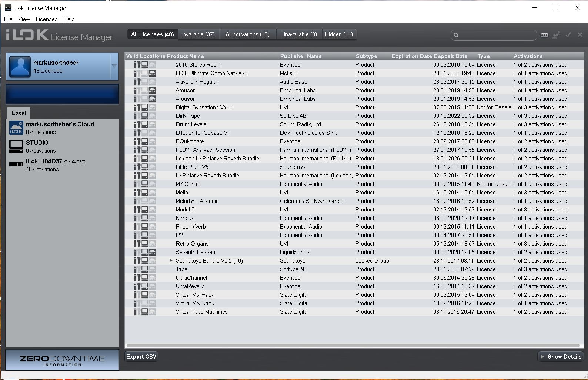The height and width of the screenshot is (380, 588).
Task: Click the horizontal scrollbar under license list
Action: click(x=353, y=346)
